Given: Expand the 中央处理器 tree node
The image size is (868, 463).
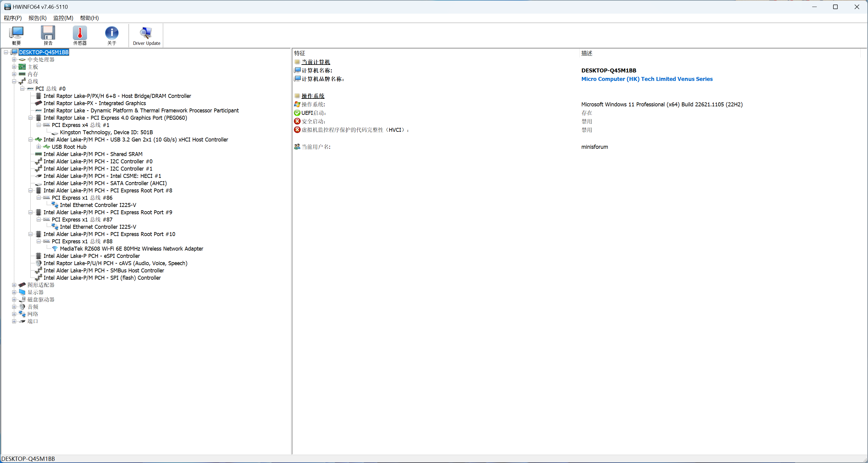Looking at the screenshot, I should pyautogui.click(x=14, y=60).
